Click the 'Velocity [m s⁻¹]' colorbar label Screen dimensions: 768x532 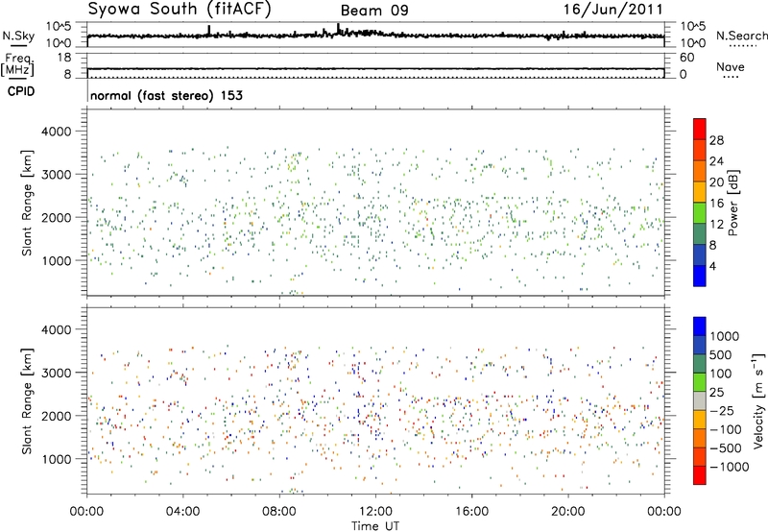tap(758, 400)
